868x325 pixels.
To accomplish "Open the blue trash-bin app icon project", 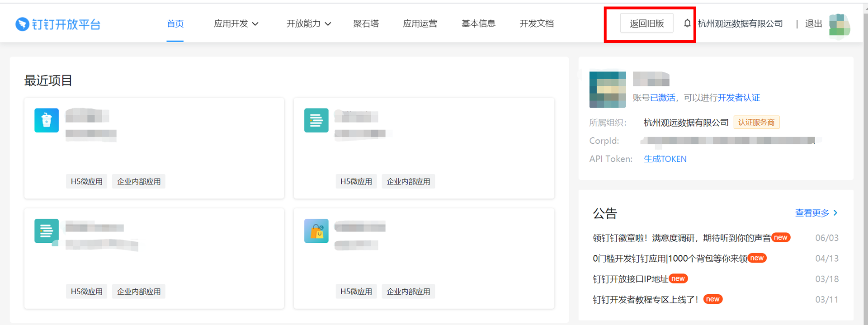I will (x=47, y=120).
